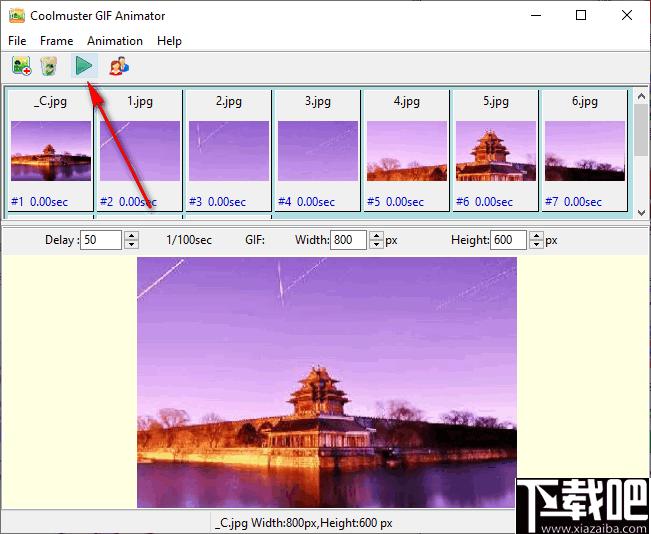Click the '1/100sec' unit label
Image resolution: width=651 pixels, height=534 pixels.
[189, 240]
